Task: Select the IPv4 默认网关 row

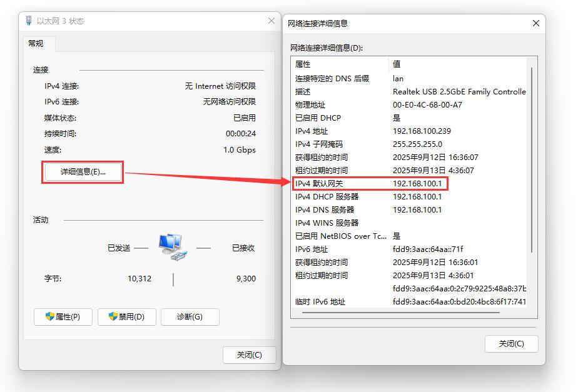Action: tap(370, 184)
